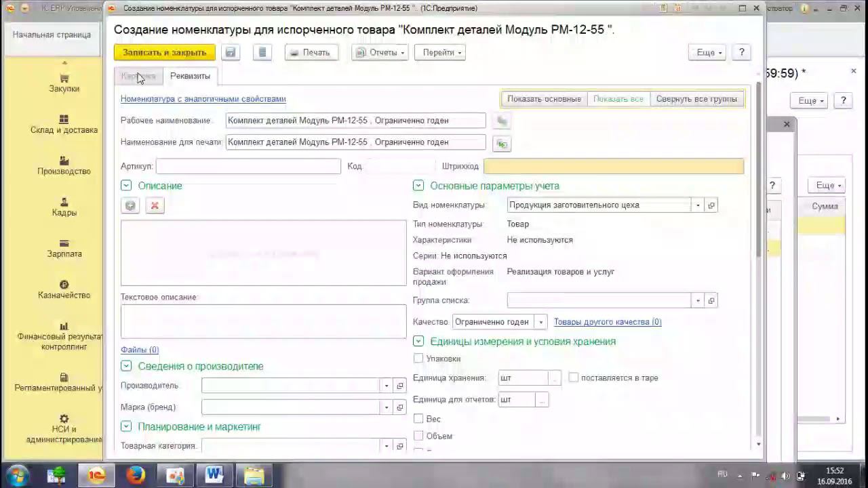Enable the Объем checkbox
868x488 pixels.
click(418, 436)
